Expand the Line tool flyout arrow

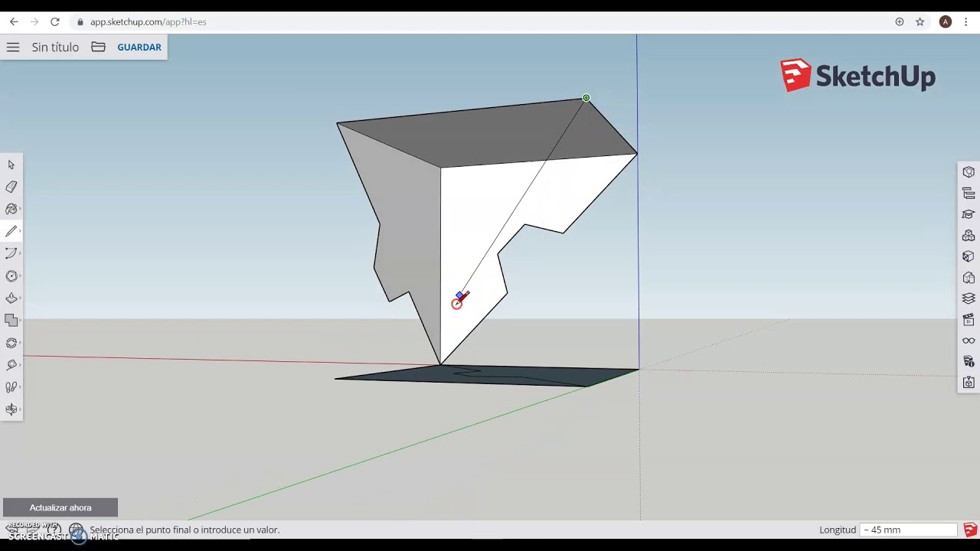[20, 231]
